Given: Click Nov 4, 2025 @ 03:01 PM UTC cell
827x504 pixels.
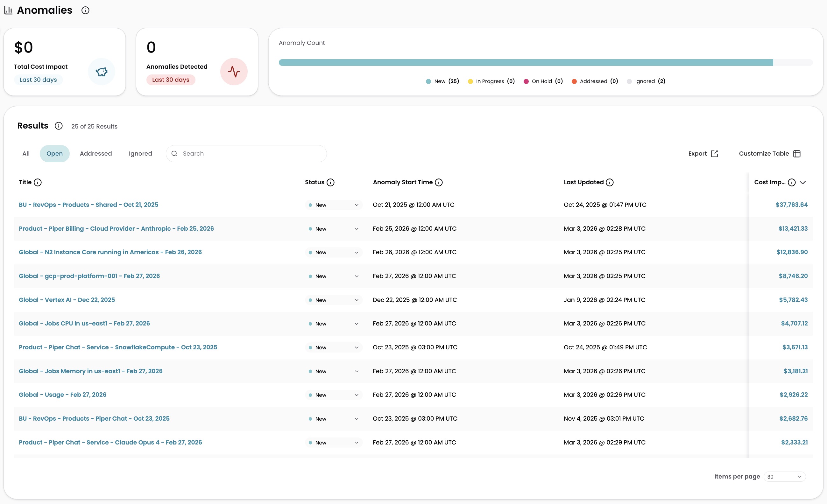Looking at the screenshot, I should [604, 418].
